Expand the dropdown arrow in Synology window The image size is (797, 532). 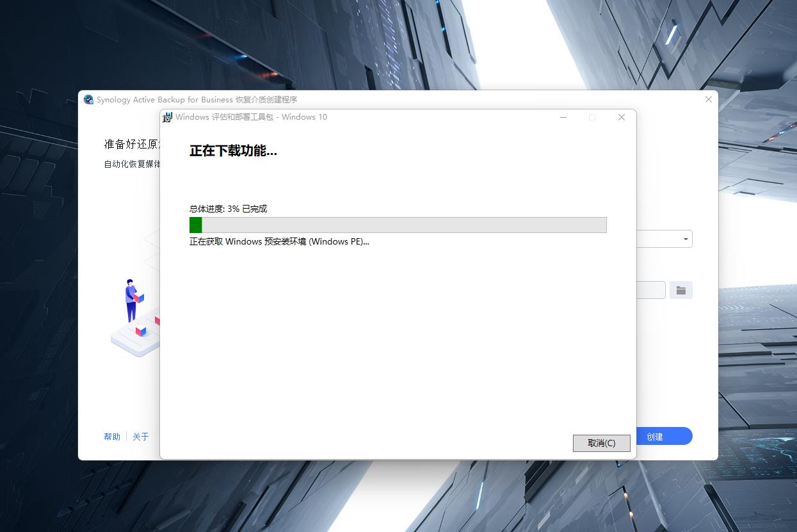point(686,239)
